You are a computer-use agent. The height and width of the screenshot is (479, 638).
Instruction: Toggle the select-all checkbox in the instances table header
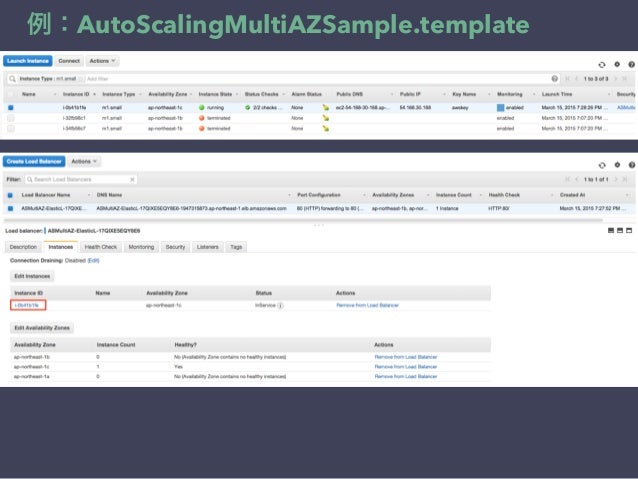(x=11, y=94)
